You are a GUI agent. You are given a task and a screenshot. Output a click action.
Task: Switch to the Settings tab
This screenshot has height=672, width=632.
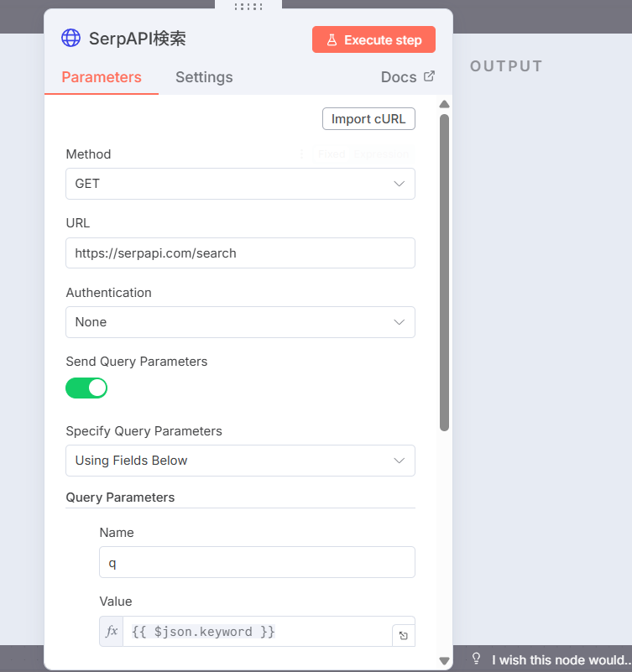point(204,77)
